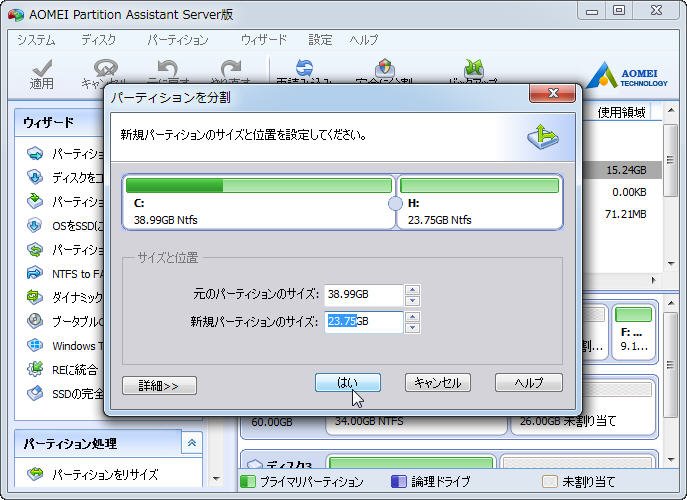Click the undo arrow toolbar icon
Image resolution: width=687 pixels, height=500 pixels.
[167, 68]
